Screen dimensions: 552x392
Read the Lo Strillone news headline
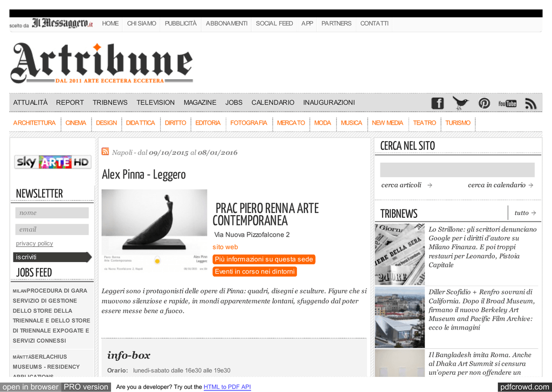click(482, 247)
